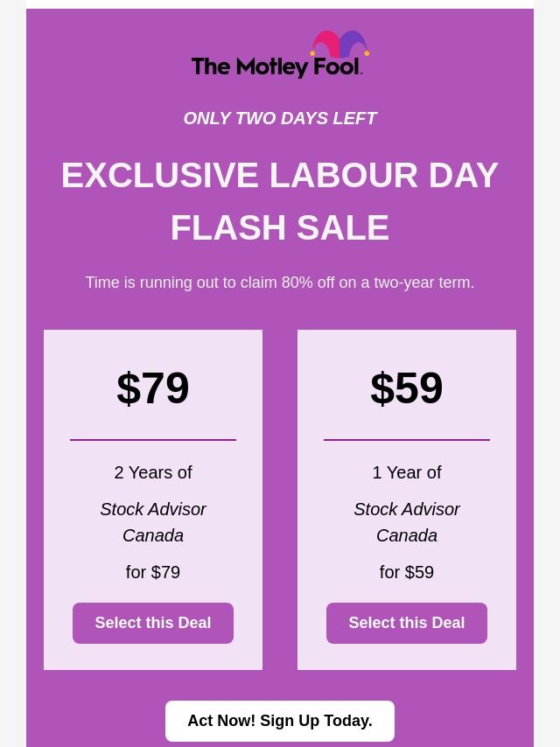
Task: Click the Motley Fool jester hat logo
Action: coord(339,44)
